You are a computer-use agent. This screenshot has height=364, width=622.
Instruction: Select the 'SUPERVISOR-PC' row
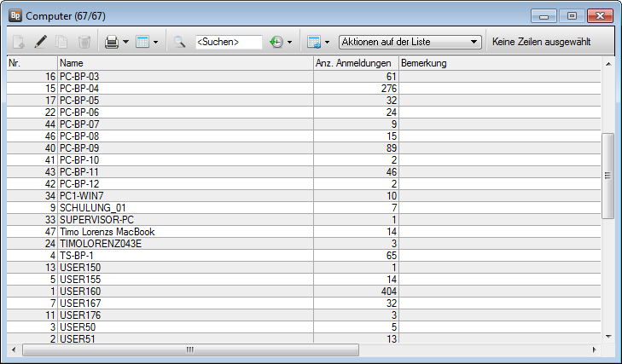click(94, 219)
